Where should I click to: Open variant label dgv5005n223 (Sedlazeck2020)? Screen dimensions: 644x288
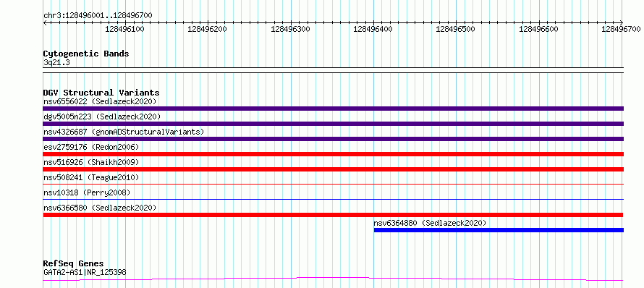(102, 117)
